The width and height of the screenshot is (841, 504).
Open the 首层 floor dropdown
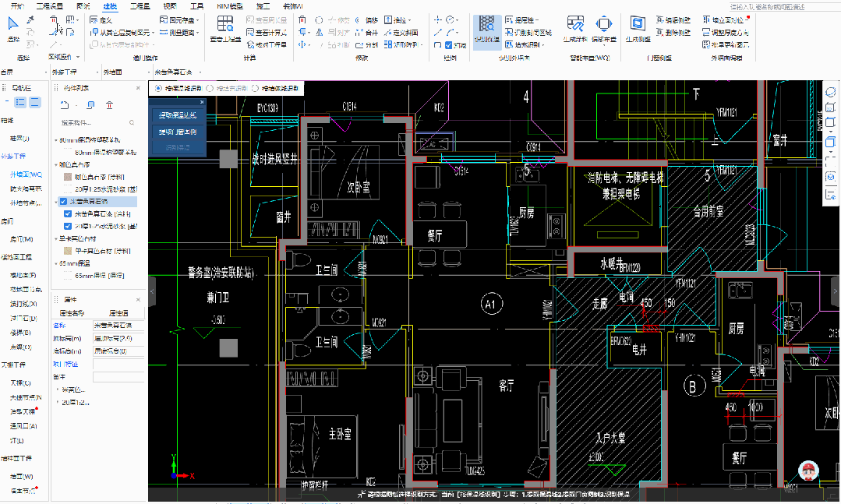point(23,72)
